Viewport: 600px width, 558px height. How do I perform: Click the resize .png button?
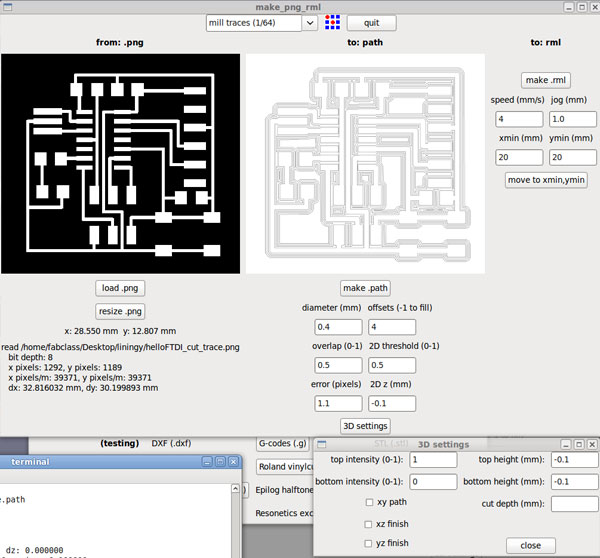click(120, 311)
